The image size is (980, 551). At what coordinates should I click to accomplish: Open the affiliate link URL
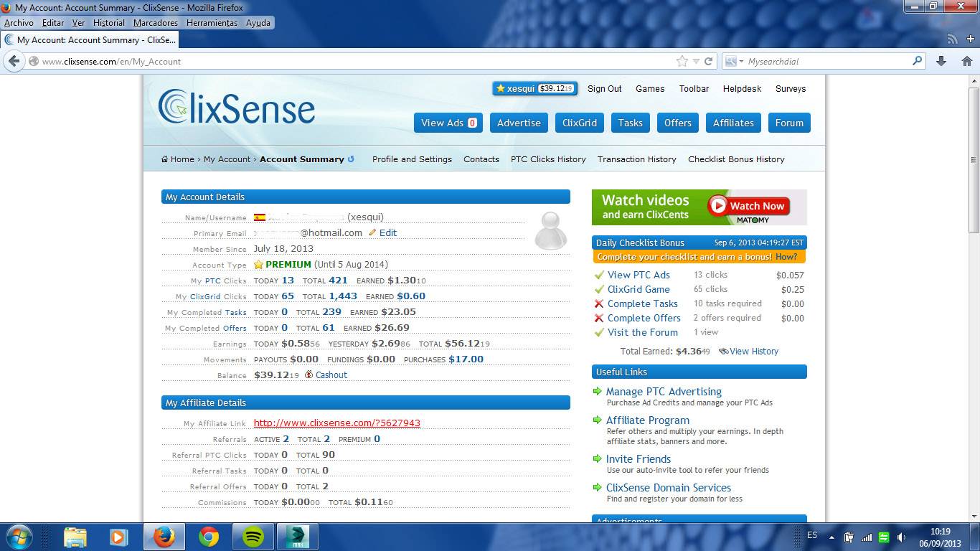click(337, 423)
